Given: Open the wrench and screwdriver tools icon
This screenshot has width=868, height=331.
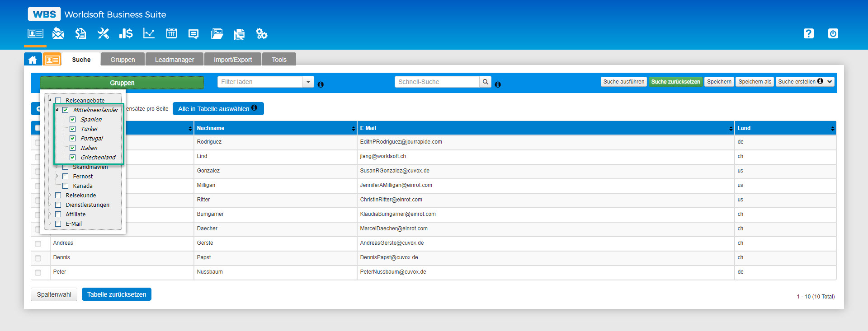Looking at the screenshot, I should pyautogui.click(x=103, y=33).
